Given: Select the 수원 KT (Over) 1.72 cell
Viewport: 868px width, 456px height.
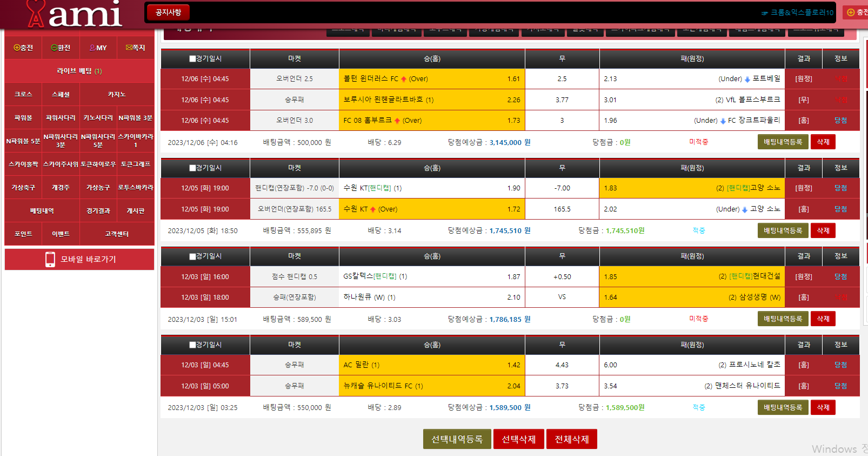Looking at the screenshot, I should (x=432, y=209).
